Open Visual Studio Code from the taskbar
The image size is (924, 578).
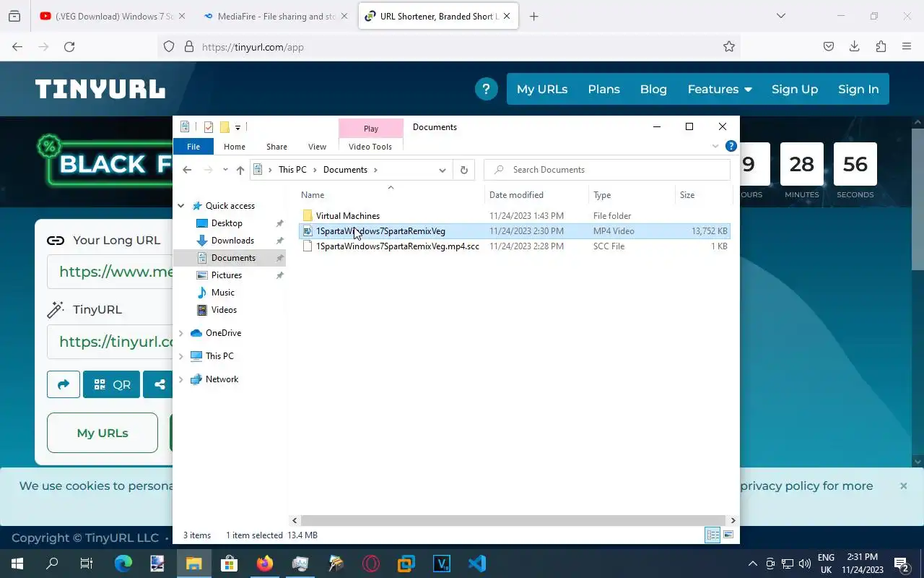[x=477, y=564]
